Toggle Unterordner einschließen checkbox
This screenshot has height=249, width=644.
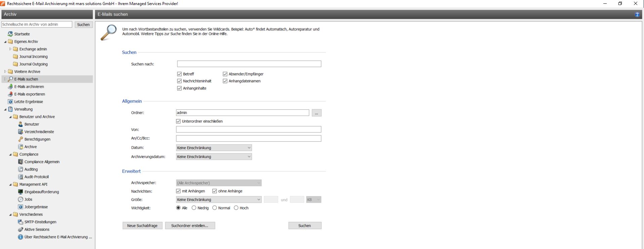point(178,121)
